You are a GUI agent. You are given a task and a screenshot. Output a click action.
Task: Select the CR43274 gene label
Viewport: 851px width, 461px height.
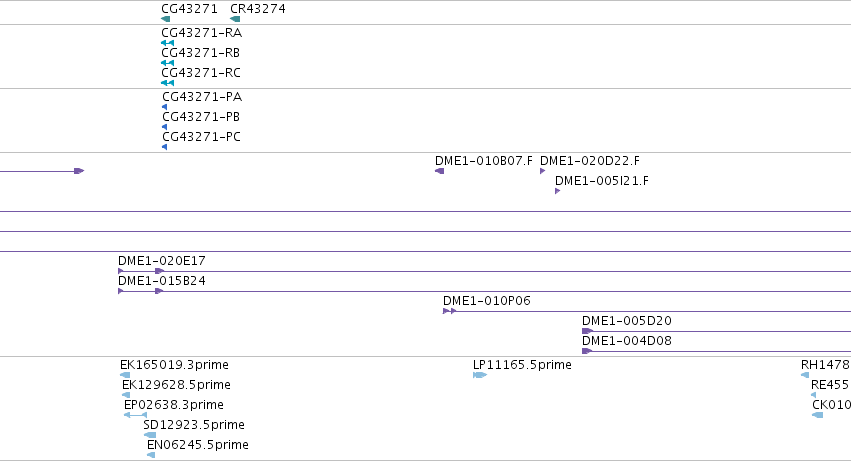click(x=258, y=9)
